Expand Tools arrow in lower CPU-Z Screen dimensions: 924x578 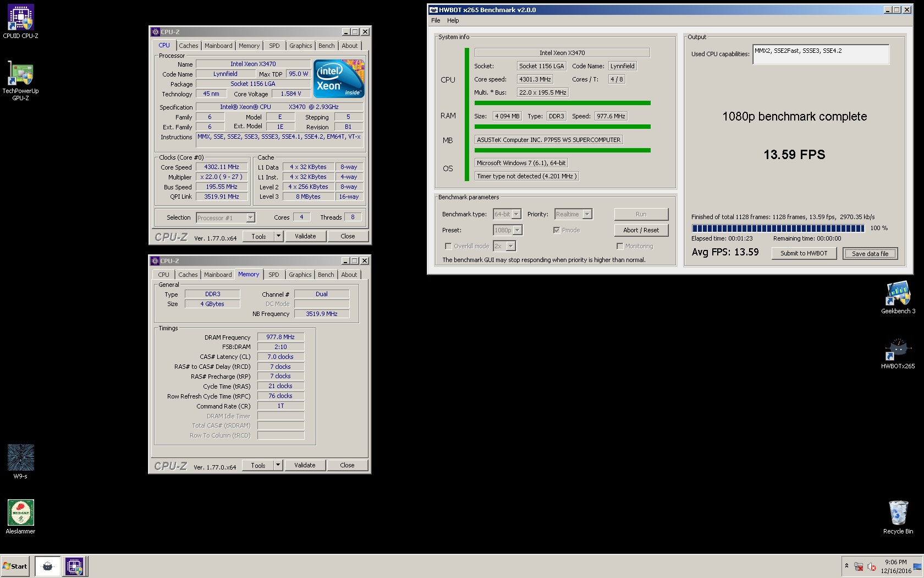click(x=278, y=465)
